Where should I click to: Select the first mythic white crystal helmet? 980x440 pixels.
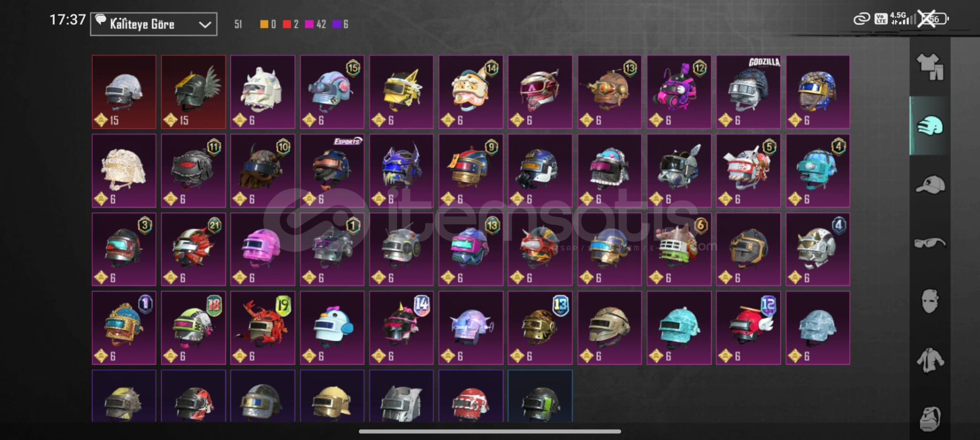click(124, 92)
